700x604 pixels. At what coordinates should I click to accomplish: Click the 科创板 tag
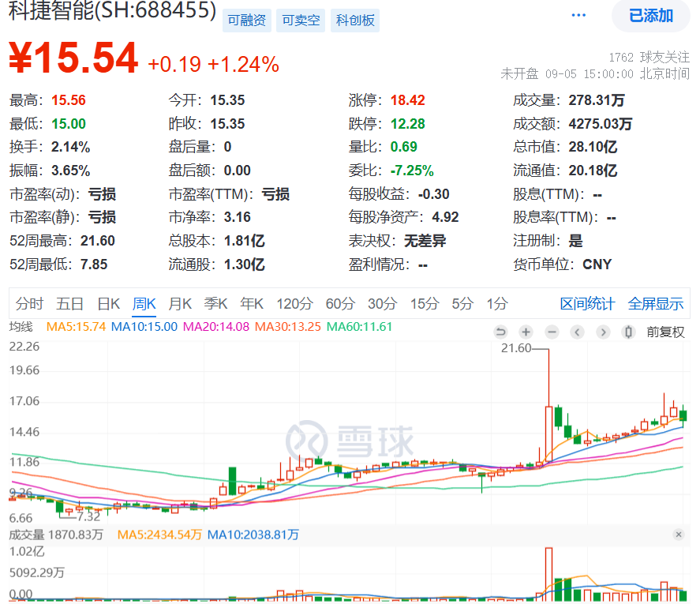coord(355,20)
